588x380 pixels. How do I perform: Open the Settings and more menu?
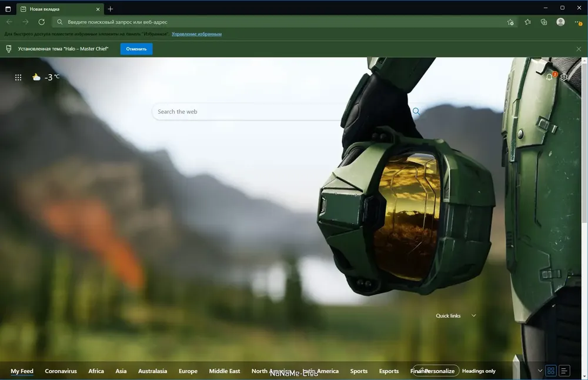578,22
